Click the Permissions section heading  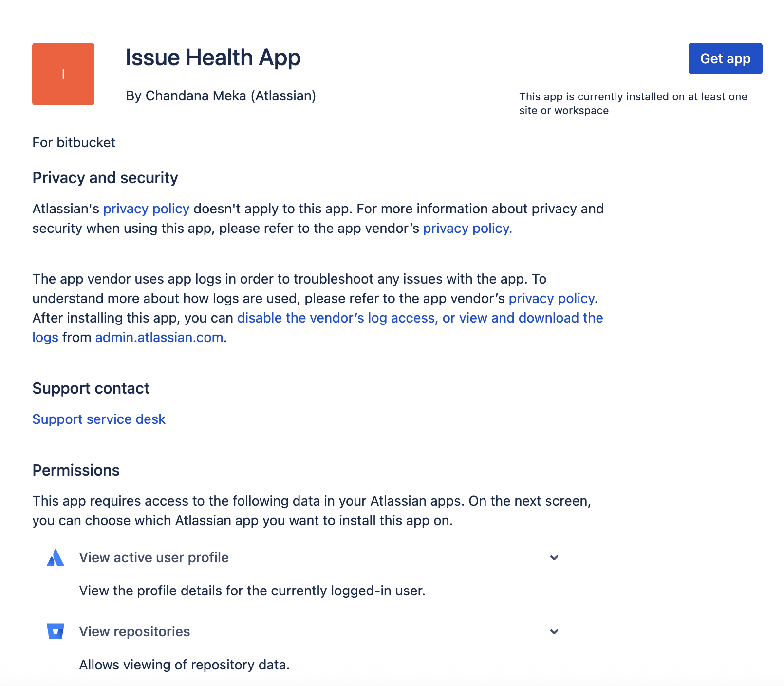76,470
